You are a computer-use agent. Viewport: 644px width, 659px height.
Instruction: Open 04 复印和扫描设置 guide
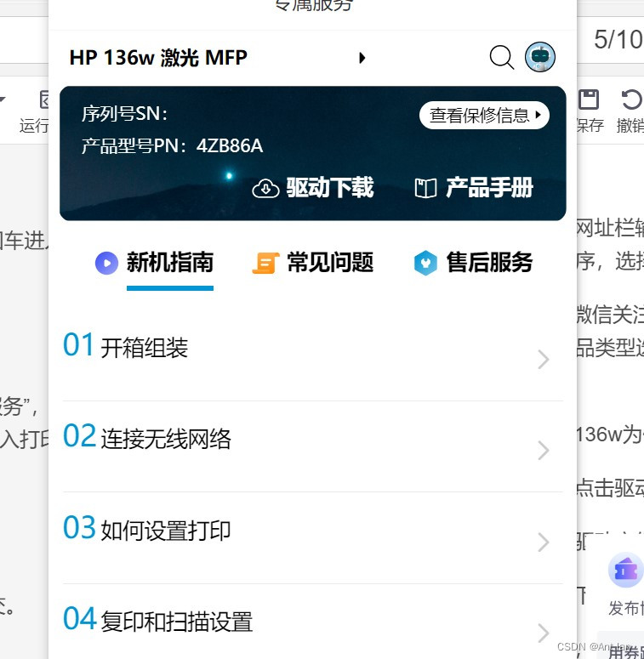pos(313,622)
